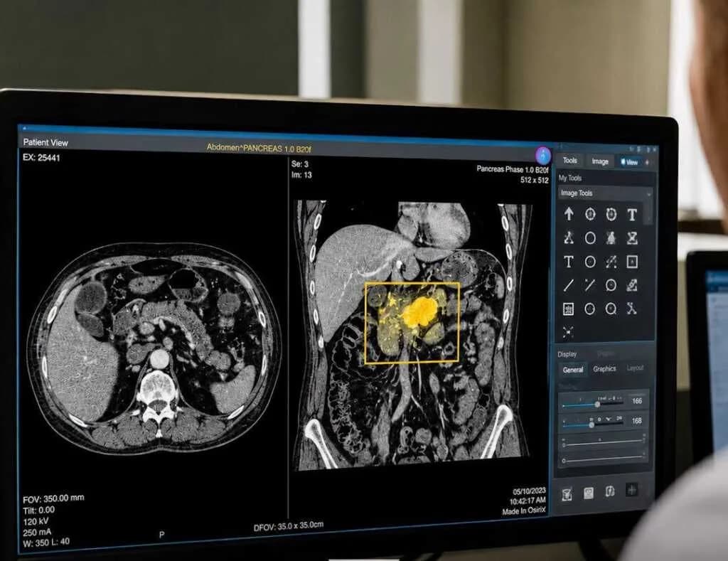Click the third slider track below value 168
728x561 pixels.
tap(604, 442)
